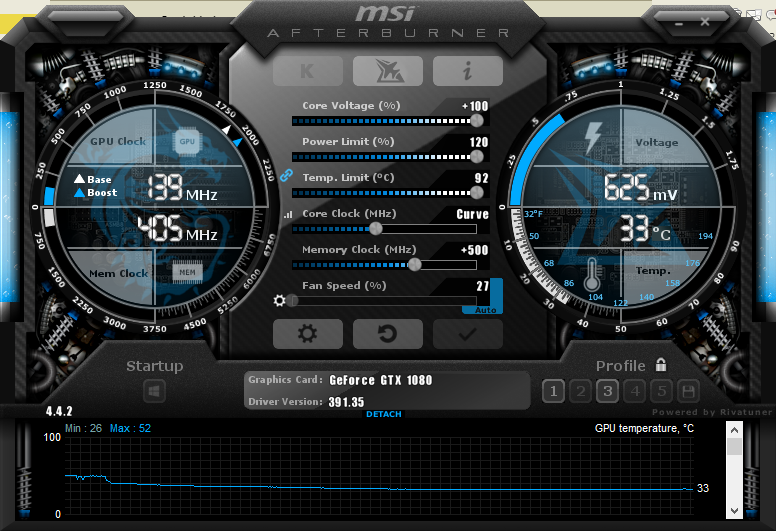Viewport: 776px width, 531px height.
Task: Click the Min : 26 graph value
Action: [83, 428]
